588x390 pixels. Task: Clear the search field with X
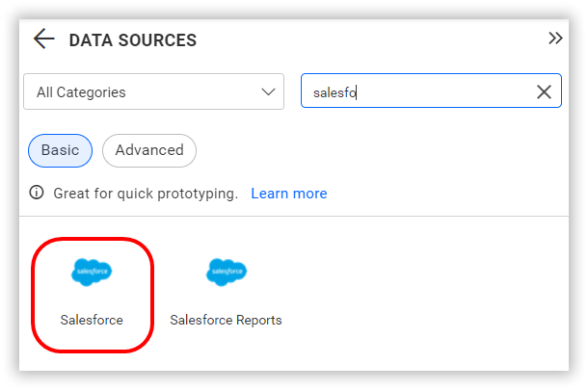(544, 91)
